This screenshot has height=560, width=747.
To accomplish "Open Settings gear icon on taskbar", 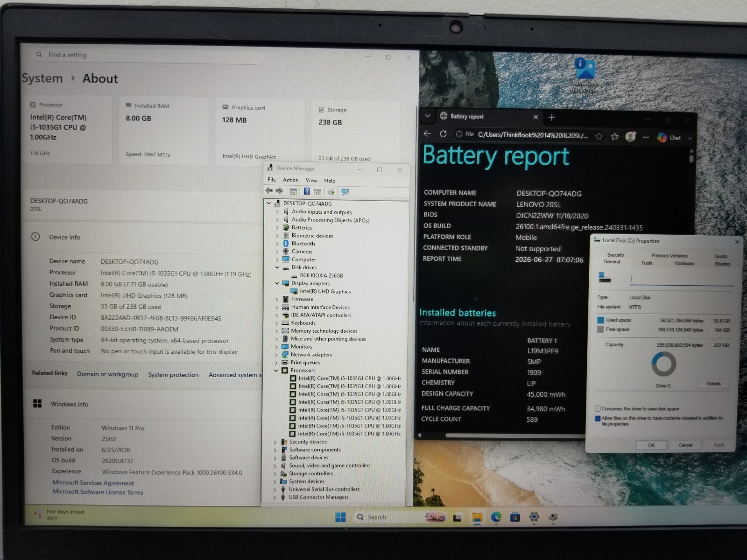I will point(534,517).
